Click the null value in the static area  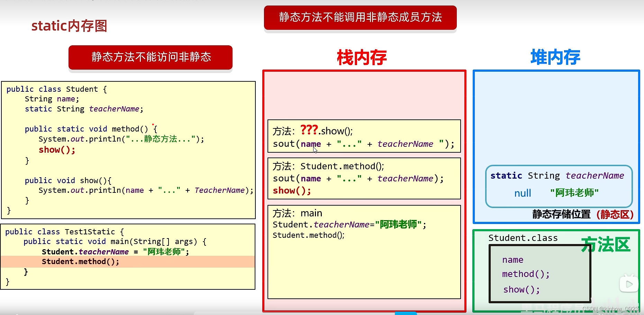[523, 193]
